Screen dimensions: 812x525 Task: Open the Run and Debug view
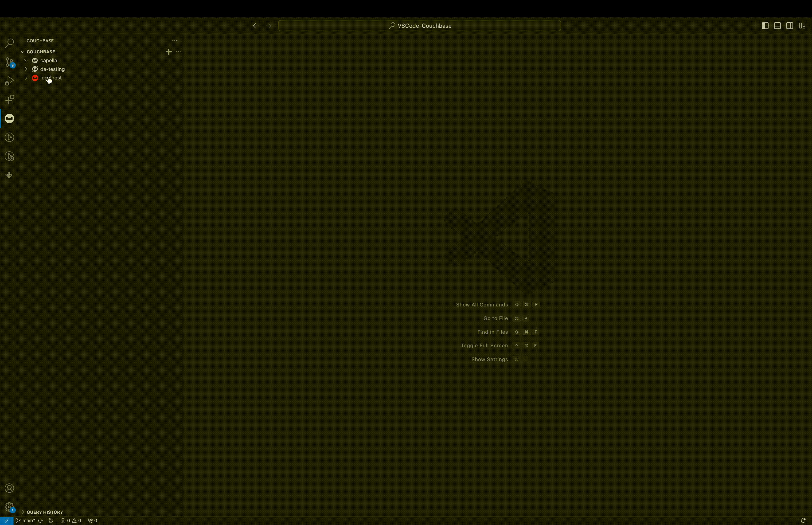pos(9,81)
